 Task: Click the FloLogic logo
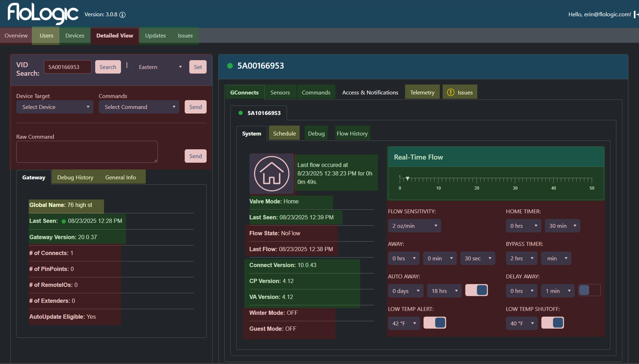coord(42,13)
